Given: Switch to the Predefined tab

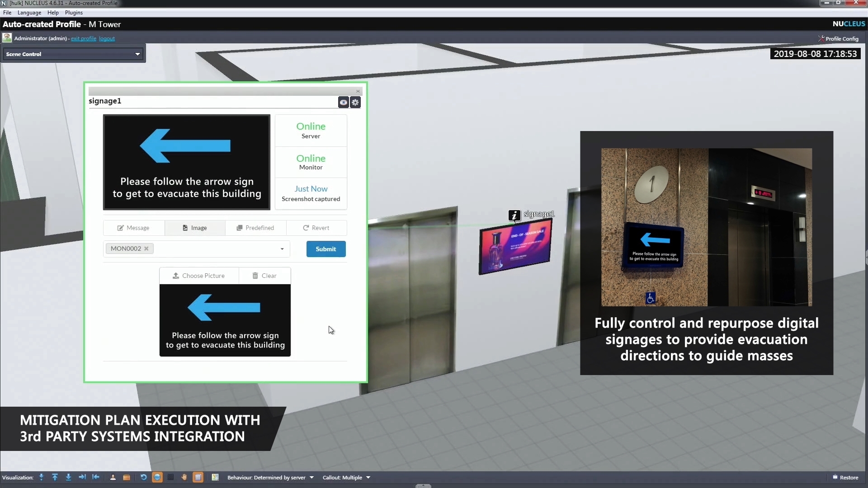Looking at the screenshot, I should (x=255, y=228).
